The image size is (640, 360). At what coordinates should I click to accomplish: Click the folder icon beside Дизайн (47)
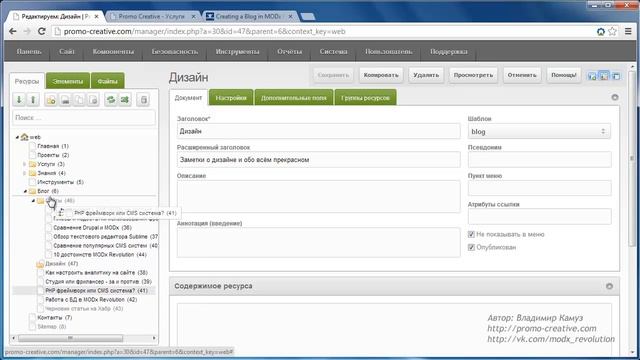pyautogui.click(x=40, y=264)
